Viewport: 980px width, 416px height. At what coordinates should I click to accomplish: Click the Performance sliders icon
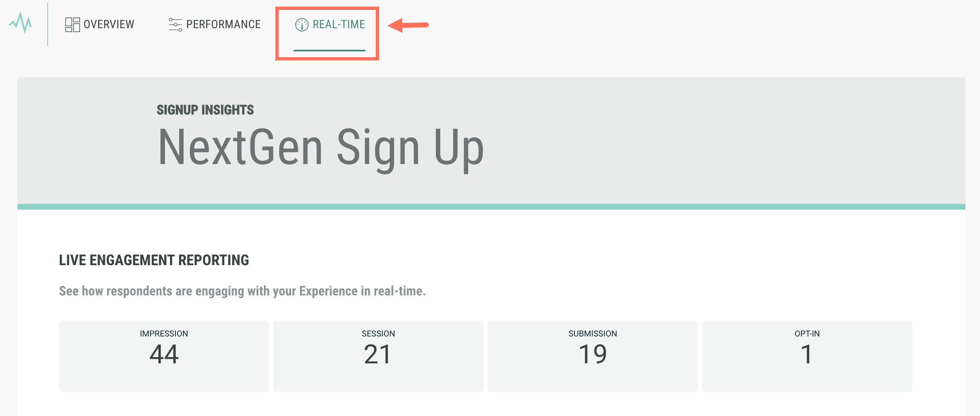(175, 24)
